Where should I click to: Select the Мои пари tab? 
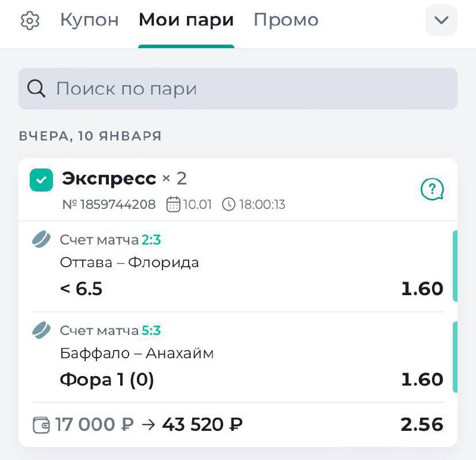[186, 20]
